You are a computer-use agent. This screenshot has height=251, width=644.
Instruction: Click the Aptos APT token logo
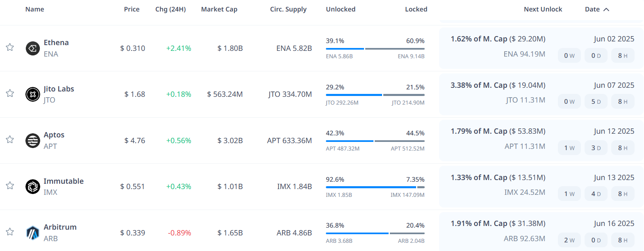[33, 141]
